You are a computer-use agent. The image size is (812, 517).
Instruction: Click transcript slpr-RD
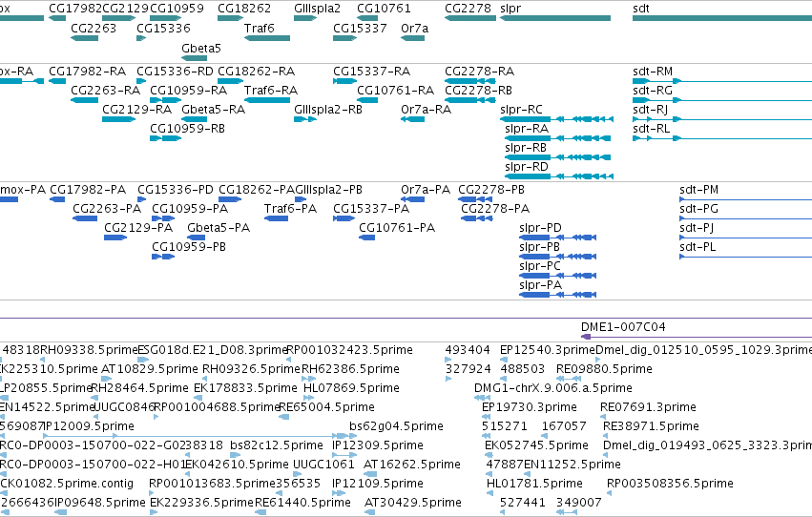click(526, 166)
